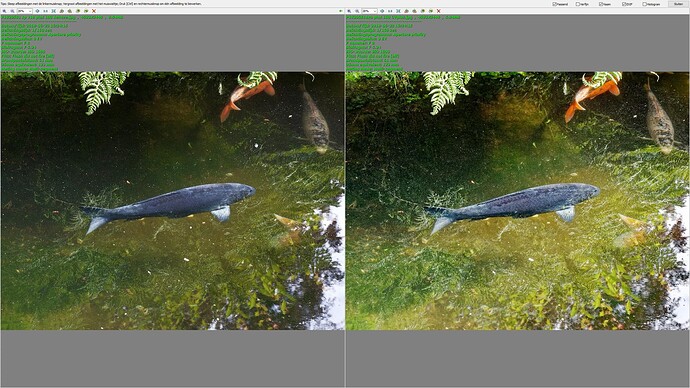Fit left image to panel
The image size is (690, 388).
coord(54,11)
